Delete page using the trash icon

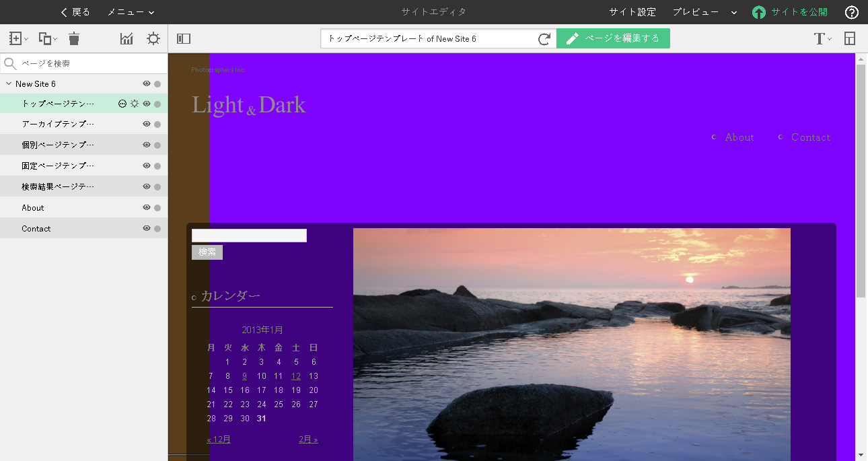[74, 38]
